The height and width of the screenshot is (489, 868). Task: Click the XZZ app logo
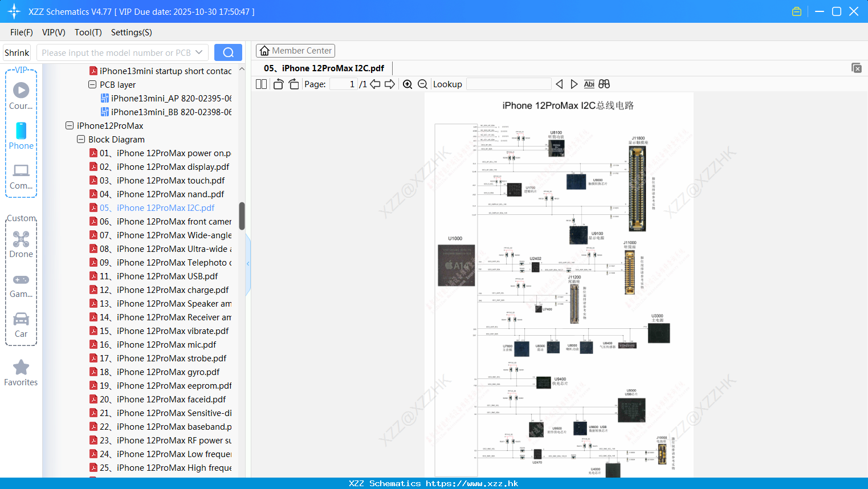tap(14, 11)
